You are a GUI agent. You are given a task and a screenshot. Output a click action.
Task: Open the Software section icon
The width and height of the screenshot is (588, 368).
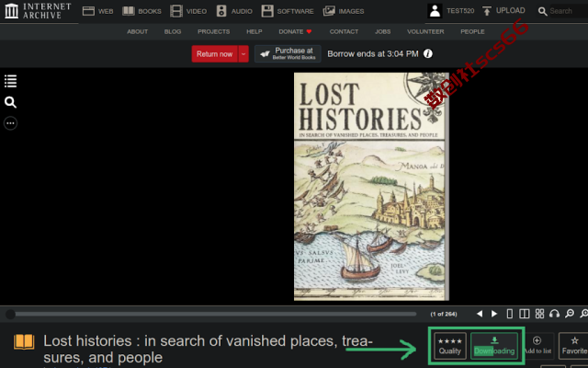click(267, 11)
